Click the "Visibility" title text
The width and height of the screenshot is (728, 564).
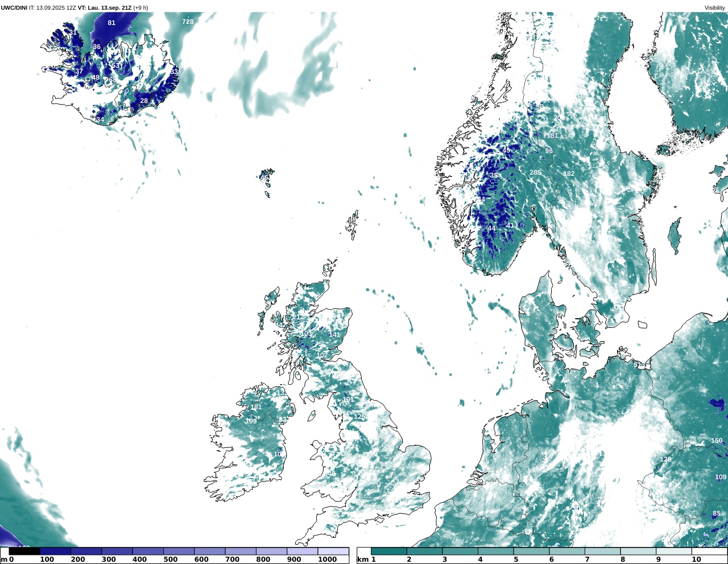coord(715,7)
